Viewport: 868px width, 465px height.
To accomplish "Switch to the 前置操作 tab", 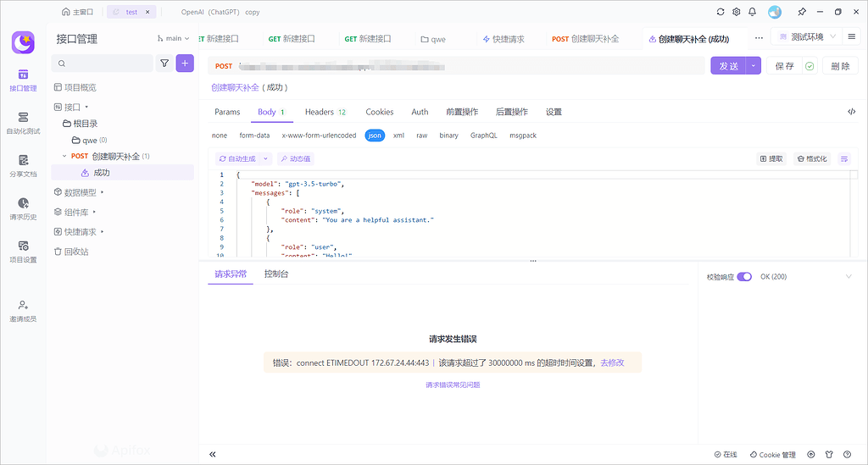I will tap(462, 112).
